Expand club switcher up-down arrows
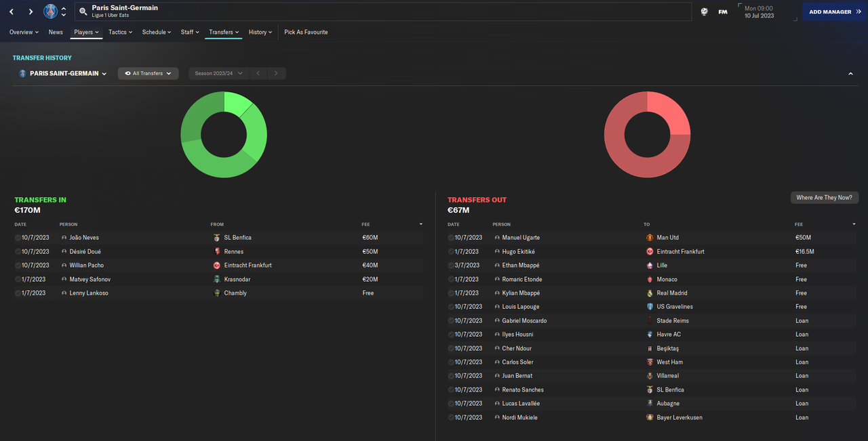The image size is (868, 441). click(64, 12)
